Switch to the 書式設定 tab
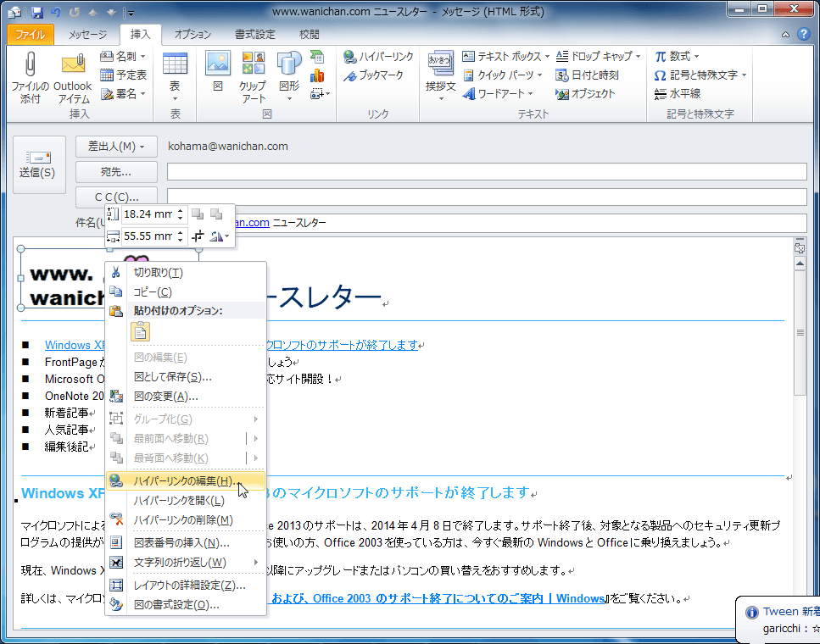The image size is (820, 644). click(254, 35)
